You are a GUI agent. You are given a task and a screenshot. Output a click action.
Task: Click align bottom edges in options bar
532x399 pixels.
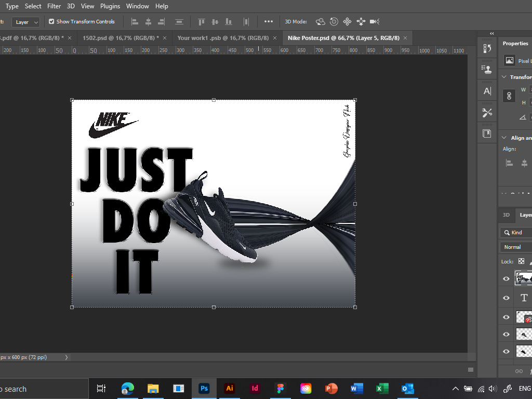(229, 22)
